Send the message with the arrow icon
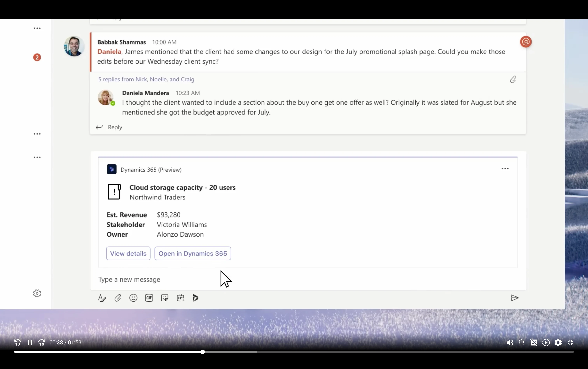The height and width of the screenshot is (369, 588). [x=514, y=298]
